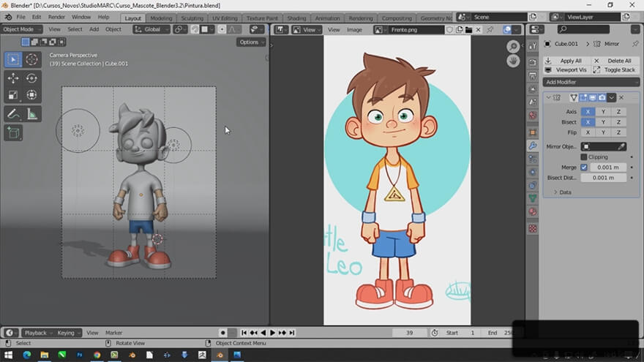Pick the Scale tool
The height and width of the screenshot is (362, 644).
coord(13,95)
